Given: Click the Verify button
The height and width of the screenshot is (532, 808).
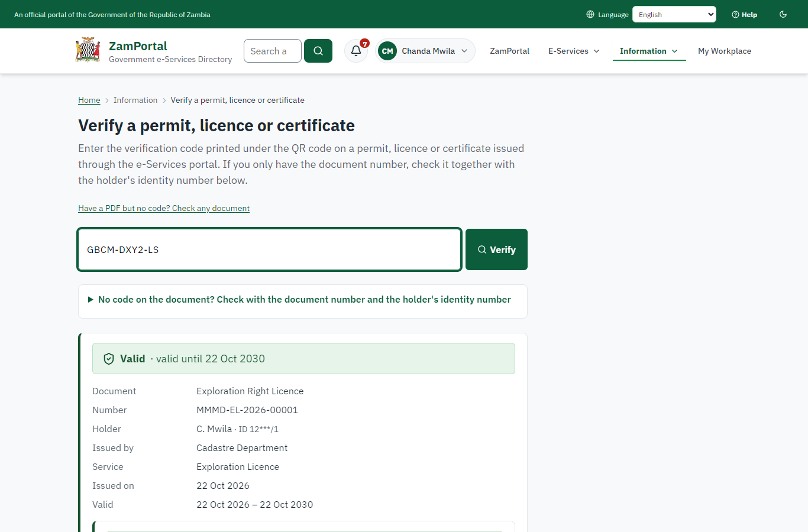Looking at the screenshot, I should point(496,249).
